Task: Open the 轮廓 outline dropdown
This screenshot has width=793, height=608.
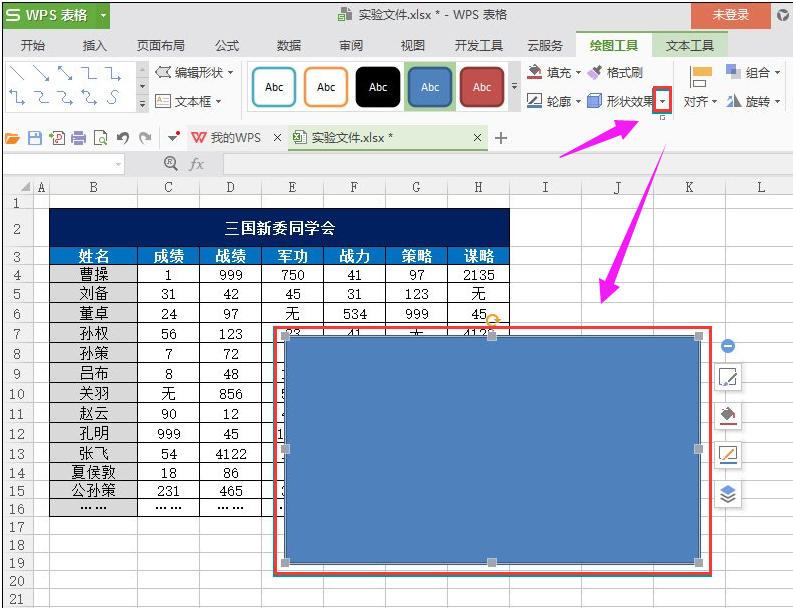Action: (x=554, y=101)
